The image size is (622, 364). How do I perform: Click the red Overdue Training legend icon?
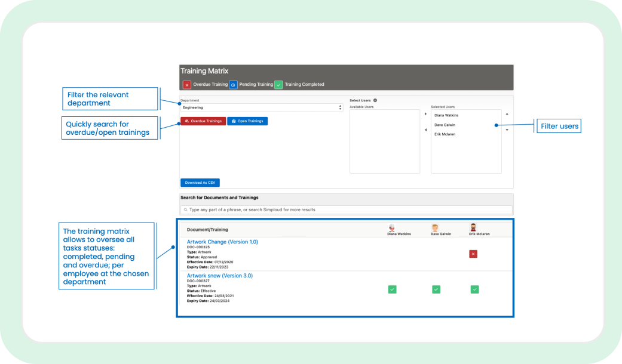tap(187, 85)
